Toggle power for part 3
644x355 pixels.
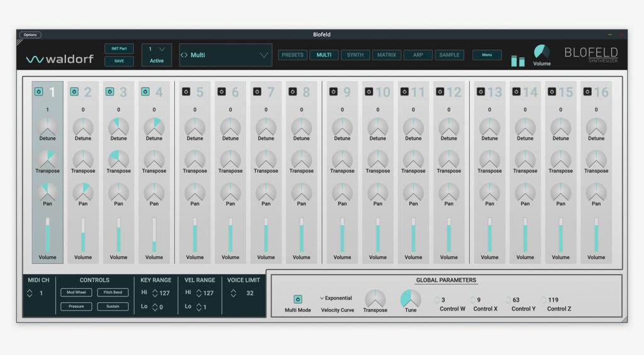click(x=109, y=92)
